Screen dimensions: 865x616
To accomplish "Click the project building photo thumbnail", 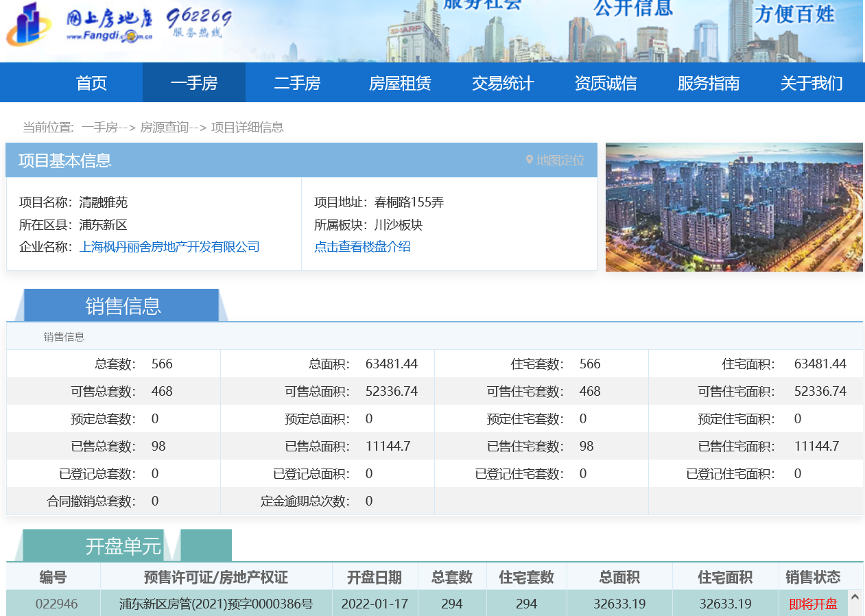I will (x=734, y=207).
